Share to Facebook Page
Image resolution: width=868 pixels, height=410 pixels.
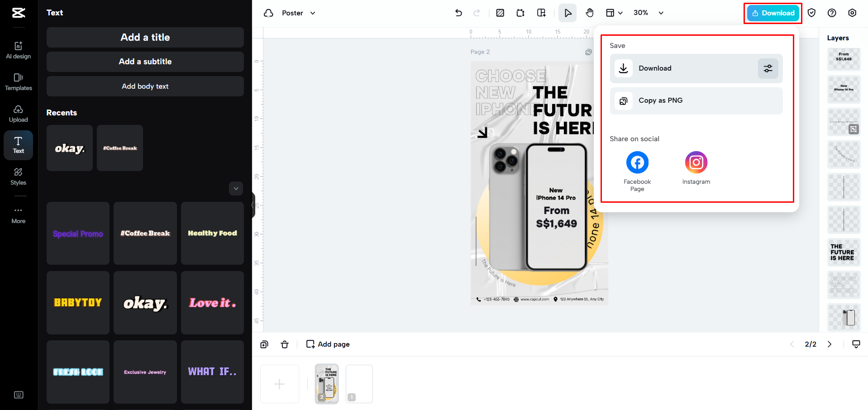click(637, 172)
